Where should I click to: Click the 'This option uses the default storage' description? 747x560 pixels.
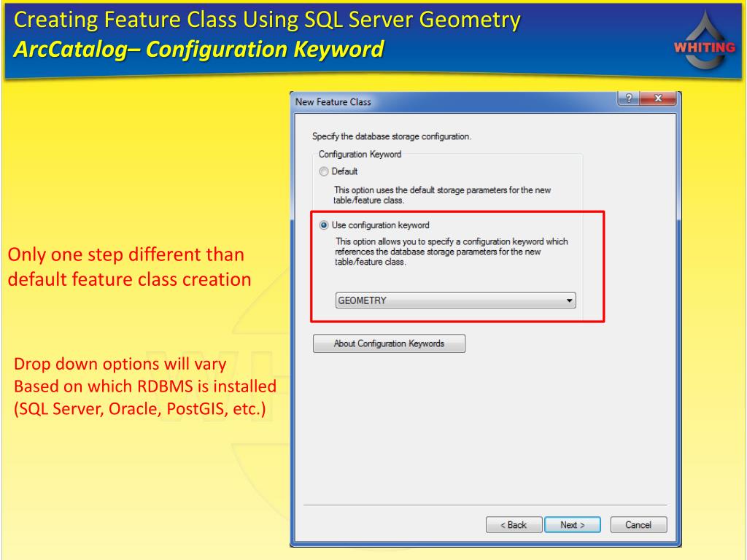click(442, 195)
